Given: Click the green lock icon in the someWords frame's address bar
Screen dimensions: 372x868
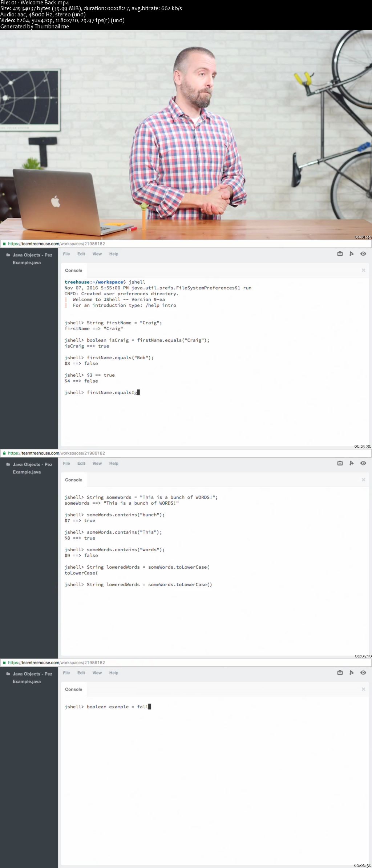Looking at the screenshot, I should click(x=4, y=453).
